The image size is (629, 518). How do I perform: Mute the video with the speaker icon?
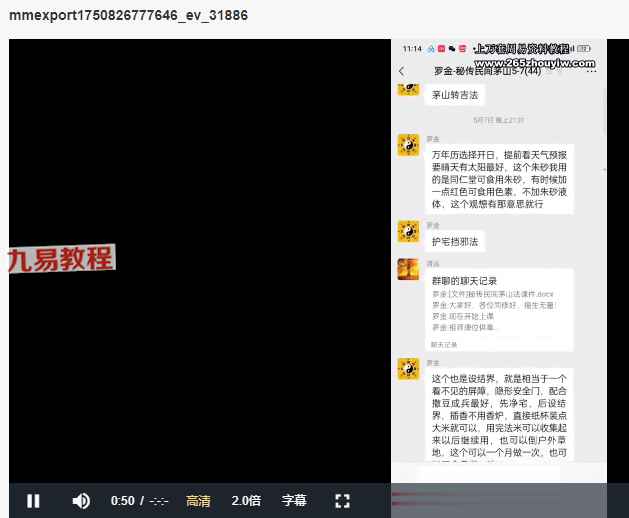81,501
